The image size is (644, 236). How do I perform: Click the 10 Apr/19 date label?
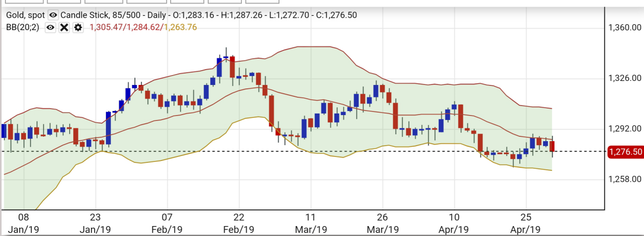454,223
